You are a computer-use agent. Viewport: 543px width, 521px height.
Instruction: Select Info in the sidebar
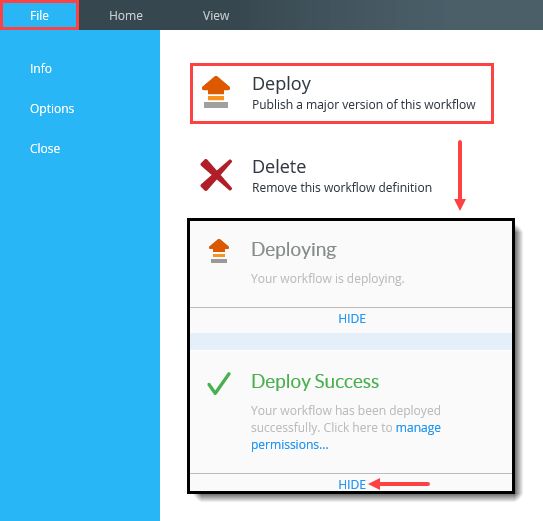[41, 69]
